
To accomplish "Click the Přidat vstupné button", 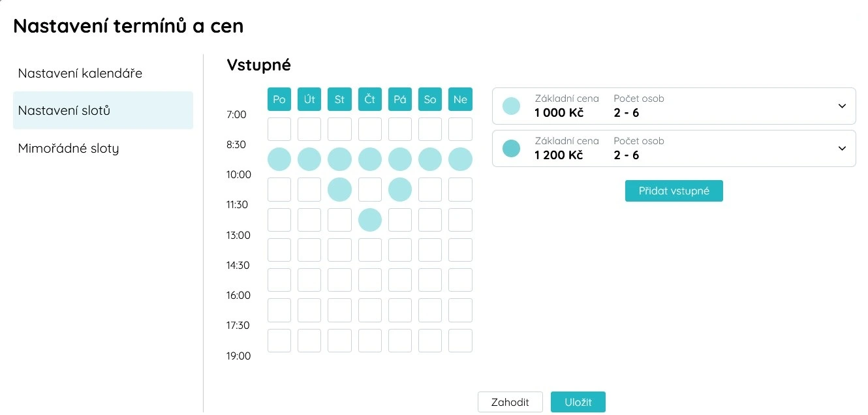I will (674, 191).
